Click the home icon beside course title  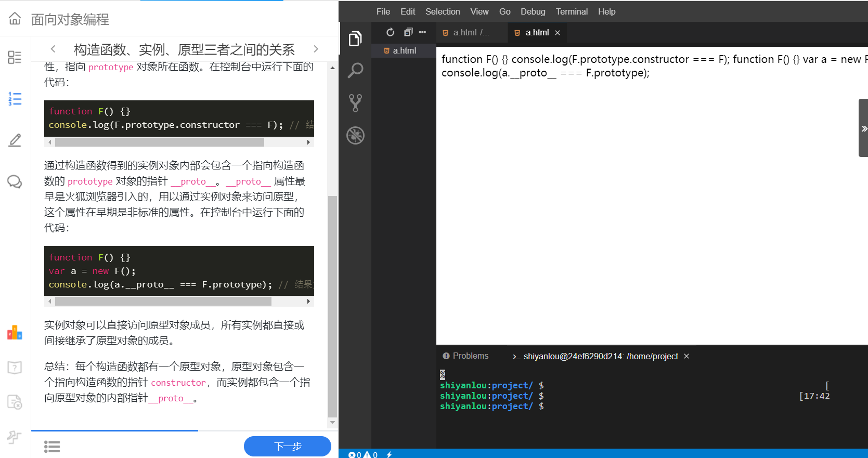(15, 19)
